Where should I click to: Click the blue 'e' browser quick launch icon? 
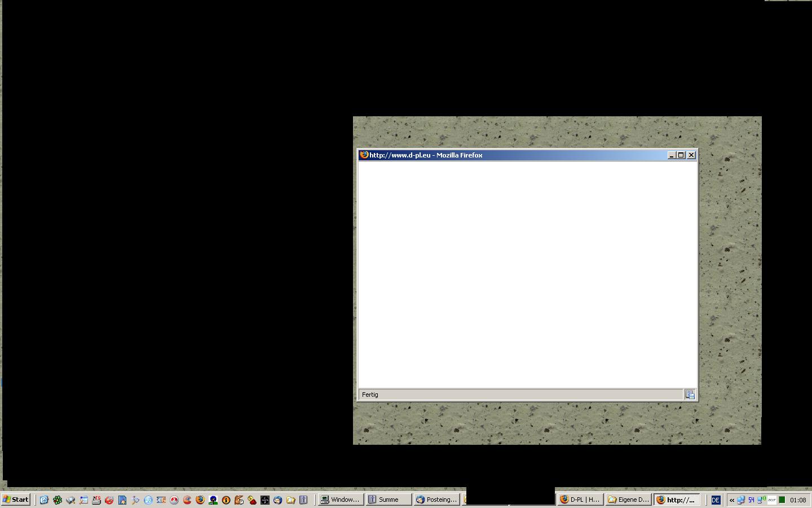point(44,500)
